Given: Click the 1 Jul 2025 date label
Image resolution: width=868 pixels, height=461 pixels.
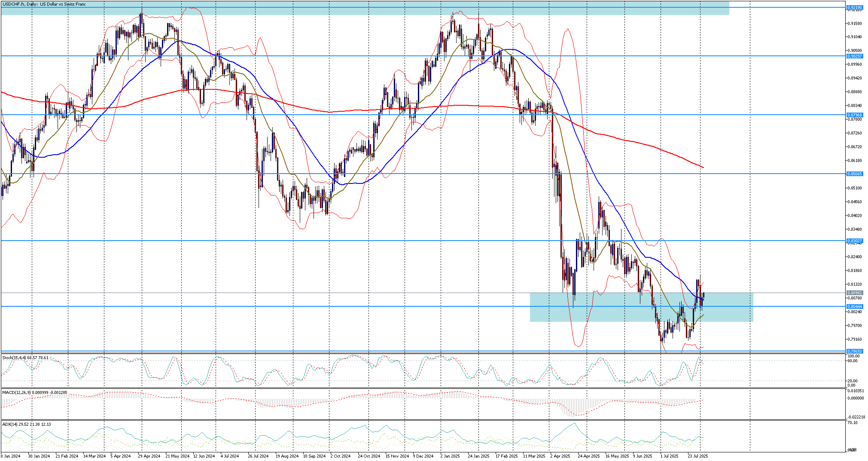Looking at the screenshot, I should coord(670,456).
